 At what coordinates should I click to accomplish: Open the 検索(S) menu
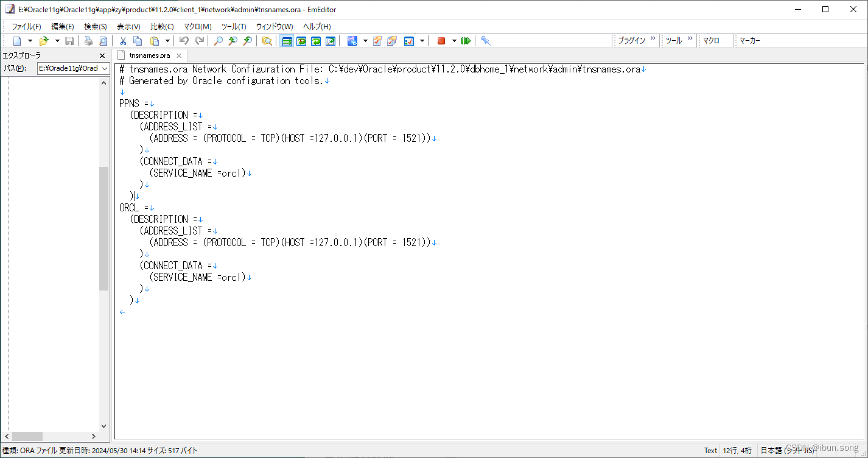[x=96, y=27]
